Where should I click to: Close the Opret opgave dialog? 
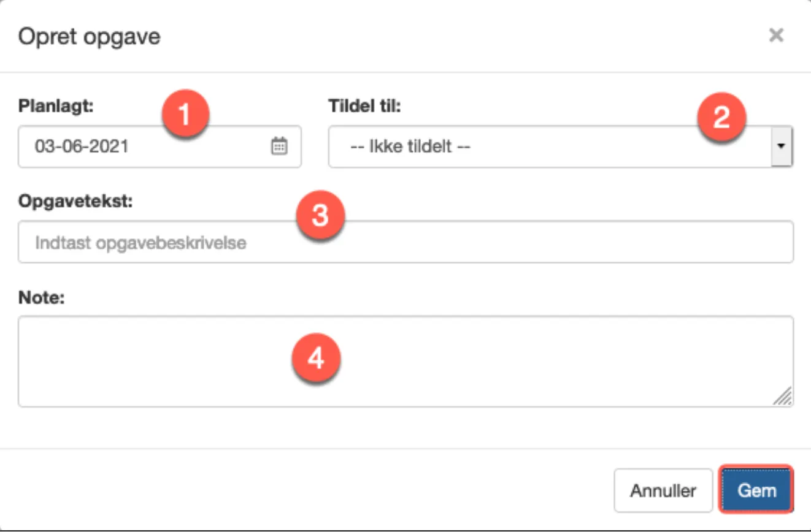[776, 36]
